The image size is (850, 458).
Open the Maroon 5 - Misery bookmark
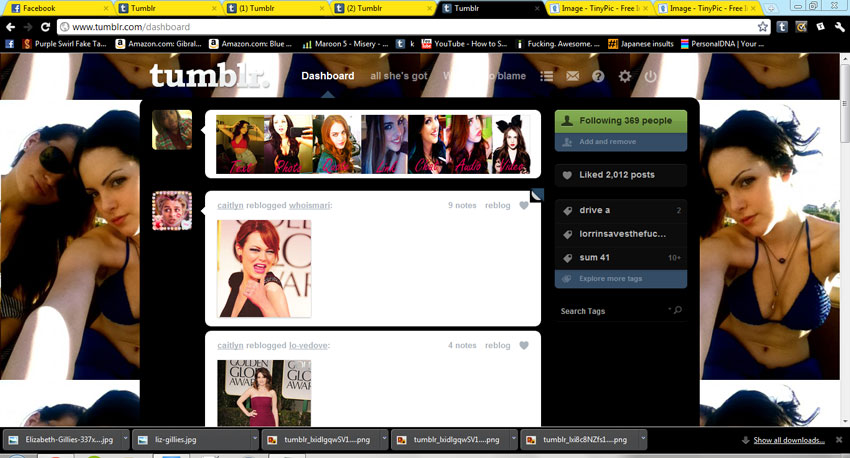pos(345,44)
